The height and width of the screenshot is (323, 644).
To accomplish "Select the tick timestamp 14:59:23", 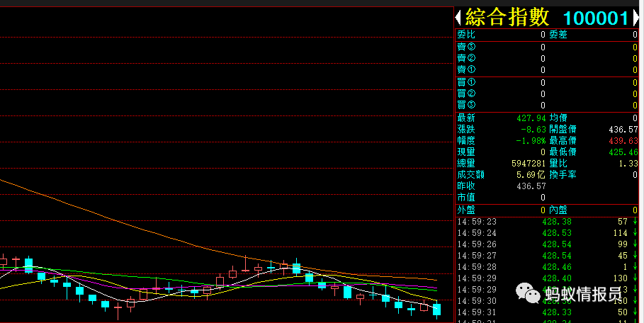I will [x=477, y=222].
